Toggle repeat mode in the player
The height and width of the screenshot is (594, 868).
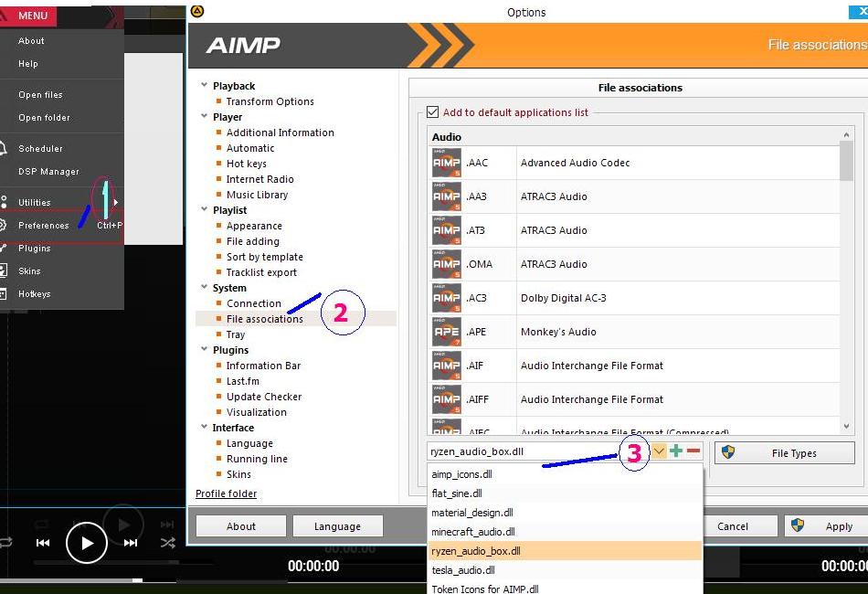[5, 543]
